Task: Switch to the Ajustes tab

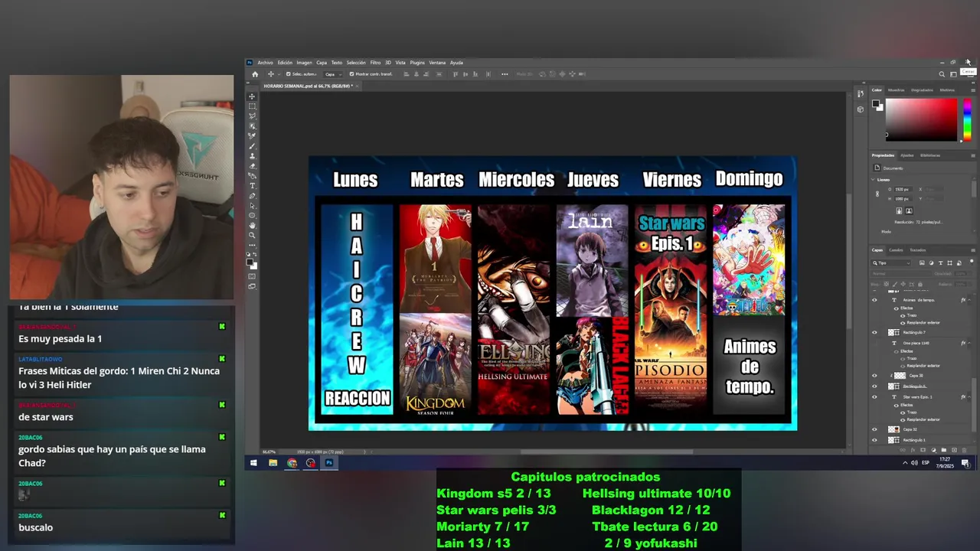Action: coord(907,155)
